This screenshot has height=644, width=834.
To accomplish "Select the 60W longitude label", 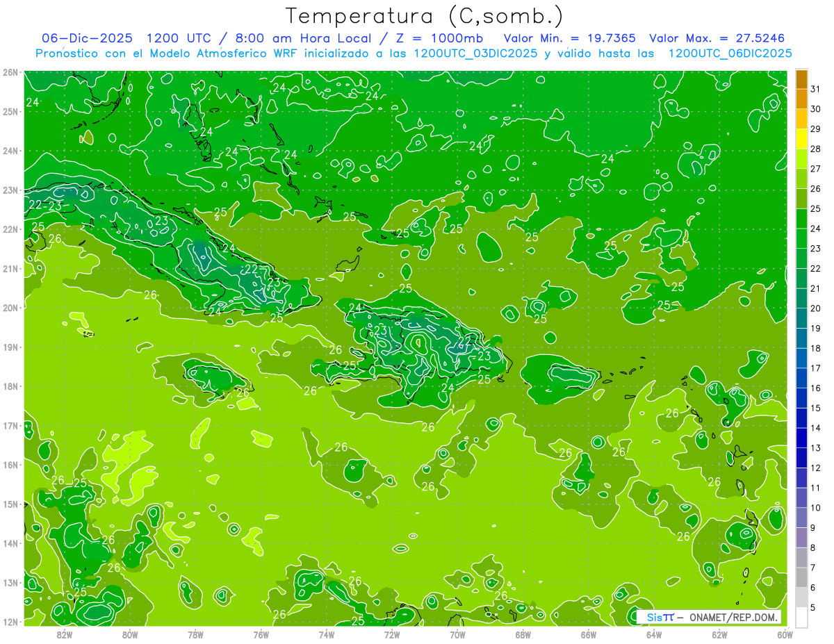I will pos(785,634).
